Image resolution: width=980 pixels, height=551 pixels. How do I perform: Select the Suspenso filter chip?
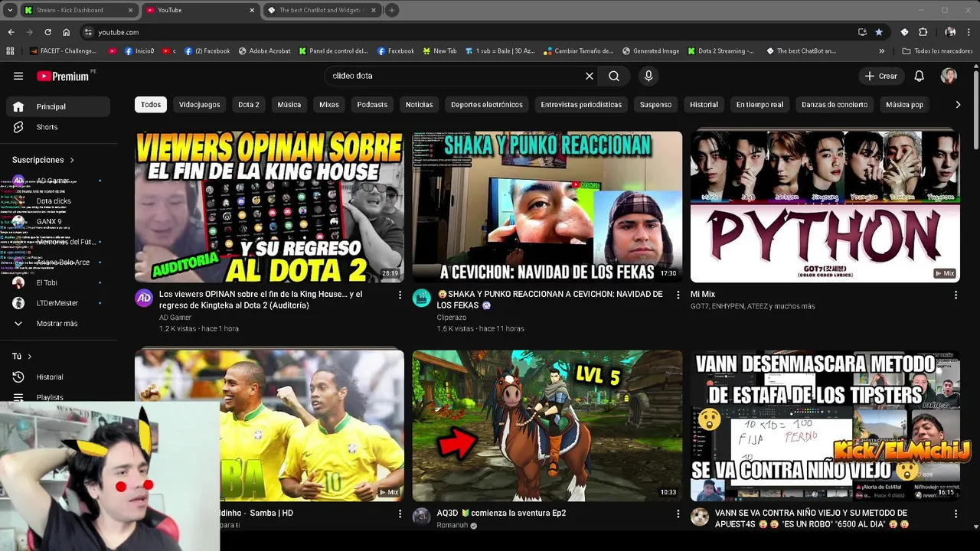coord(655,105)
